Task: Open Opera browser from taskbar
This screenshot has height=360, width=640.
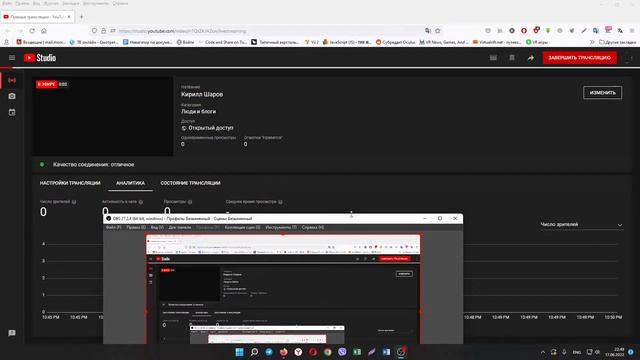Action: pos(313,352)
